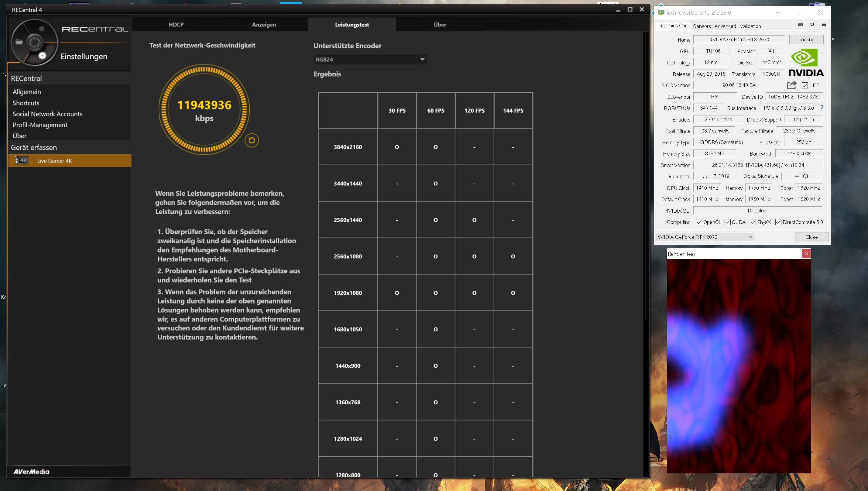Toggle the PhysX checkbox
The height and width of the screenshot is (491, 868).
(753, 222)
